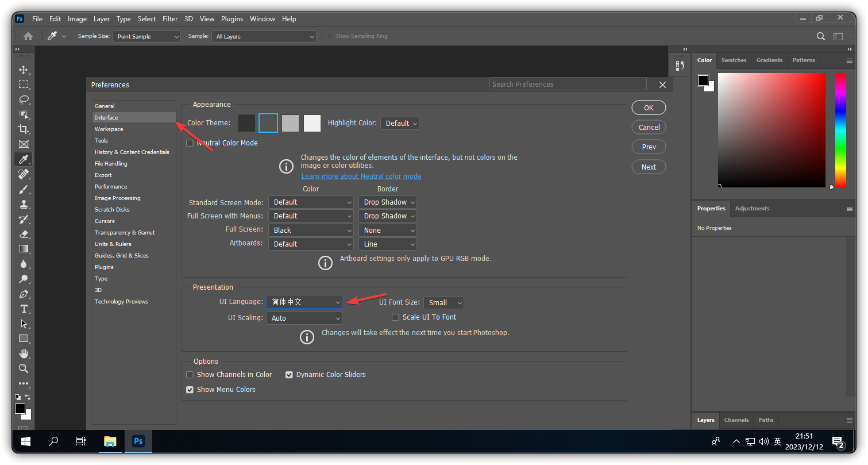
Task: Select the History Brush tool
Action: point(24,219)
